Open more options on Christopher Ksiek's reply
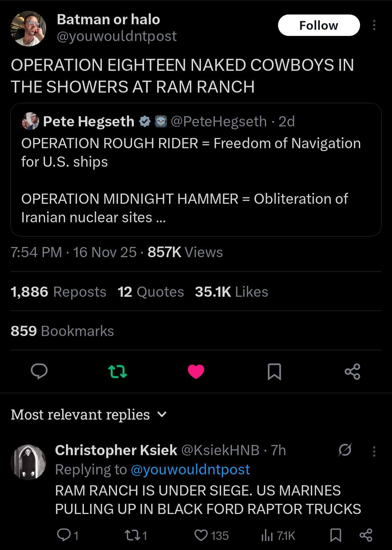Viewport: 392px width, 550px height. (374, 451)
